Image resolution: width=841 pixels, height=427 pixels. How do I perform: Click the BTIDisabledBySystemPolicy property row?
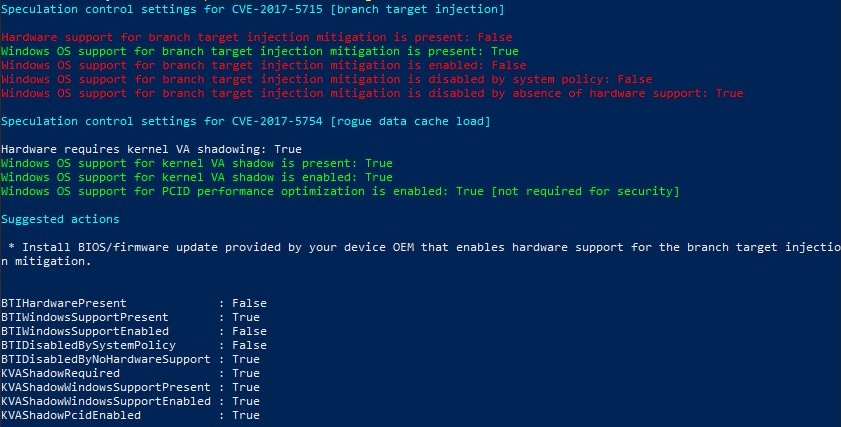click(x=134, y=345)
